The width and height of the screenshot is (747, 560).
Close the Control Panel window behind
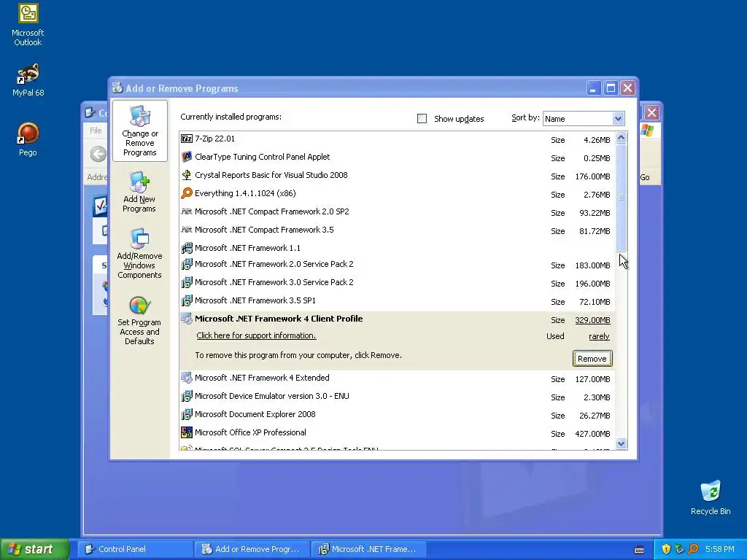(651, 113)
